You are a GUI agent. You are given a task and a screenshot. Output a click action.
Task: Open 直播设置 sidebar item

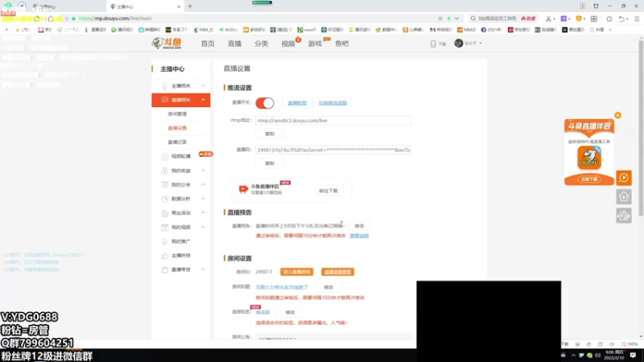click(177, 128)
